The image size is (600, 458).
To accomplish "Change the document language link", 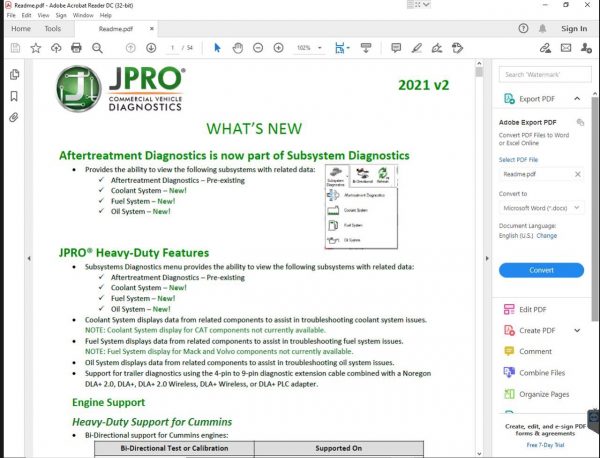I will [546, 236].
